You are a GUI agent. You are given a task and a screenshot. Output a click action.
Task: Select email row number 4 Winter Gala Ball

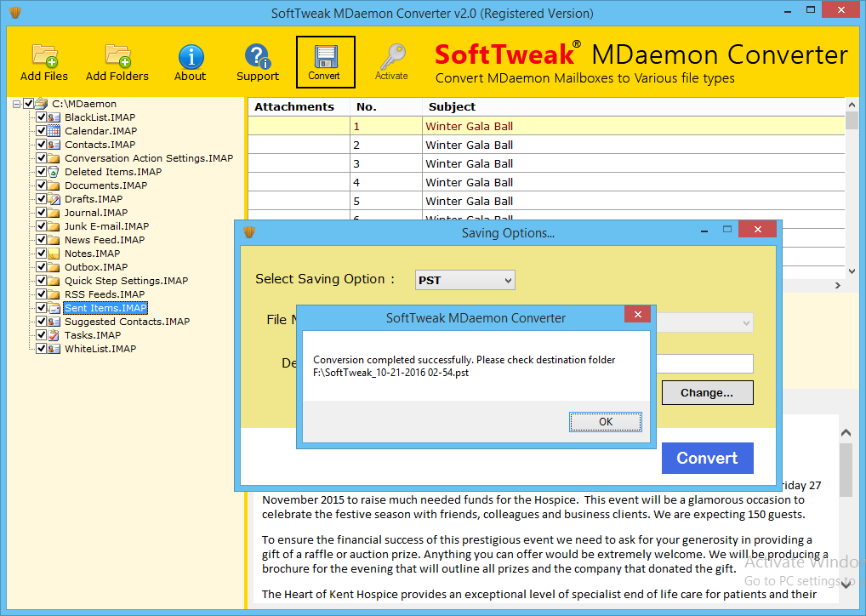546,182
